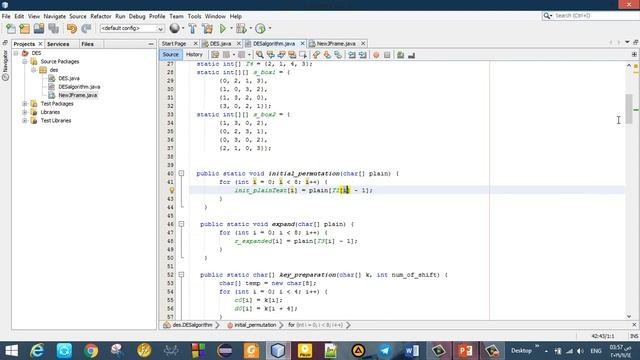
Task: Expand the Test Packages node
Action: 25,104
